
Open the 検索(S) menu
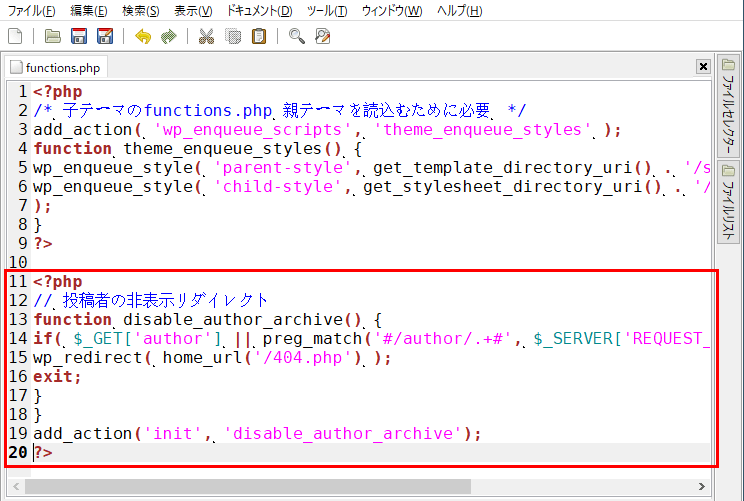click(140, 10)
